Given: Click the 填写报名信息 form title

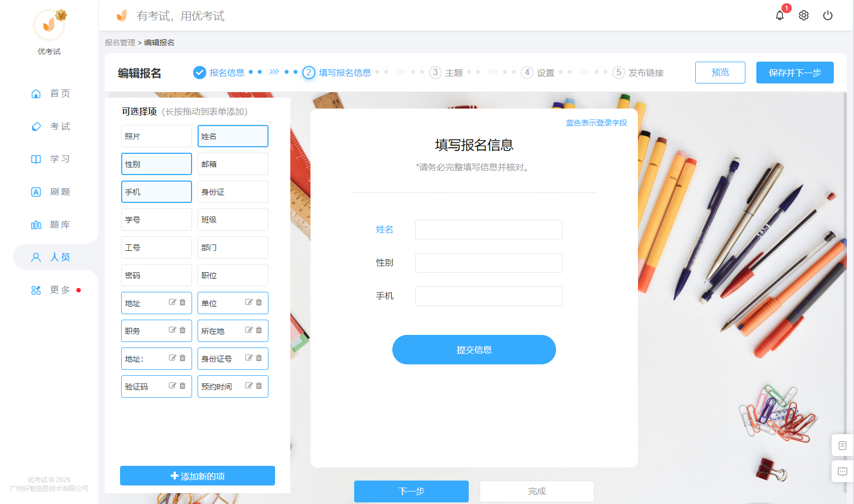Looking at the screenshot, I should click(x=474, y=145).
